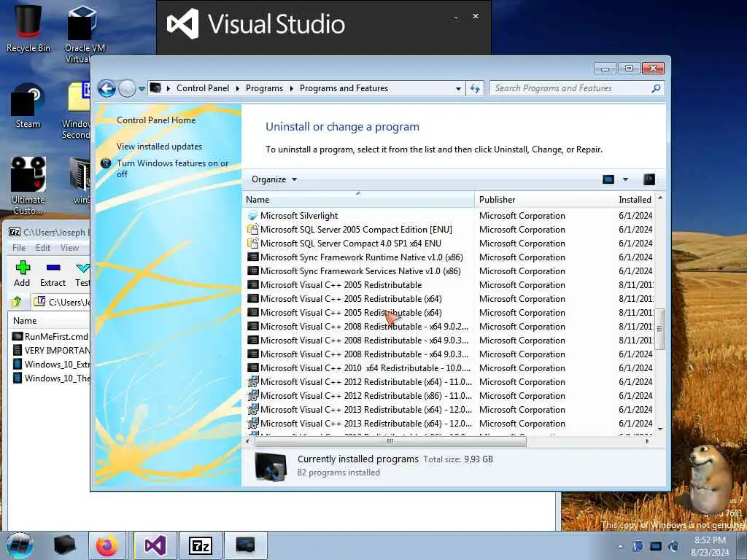Image resolution: width=747 pixels, height=560 pixels.
Task: Click the Extract button in 7-Zip toolbar
Action: [x=53, y=274]
